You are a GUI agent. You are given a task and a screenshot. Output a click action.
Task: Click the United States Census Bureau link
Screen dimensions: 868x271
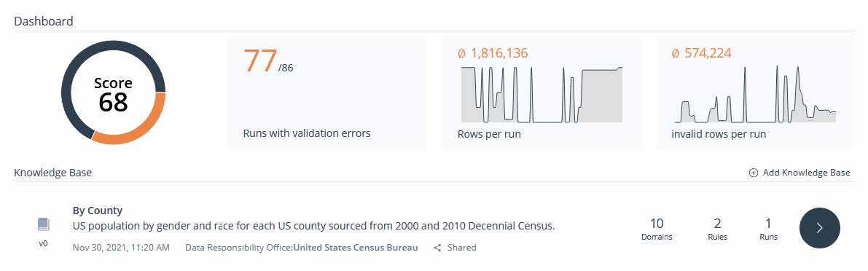click(356, 248)
